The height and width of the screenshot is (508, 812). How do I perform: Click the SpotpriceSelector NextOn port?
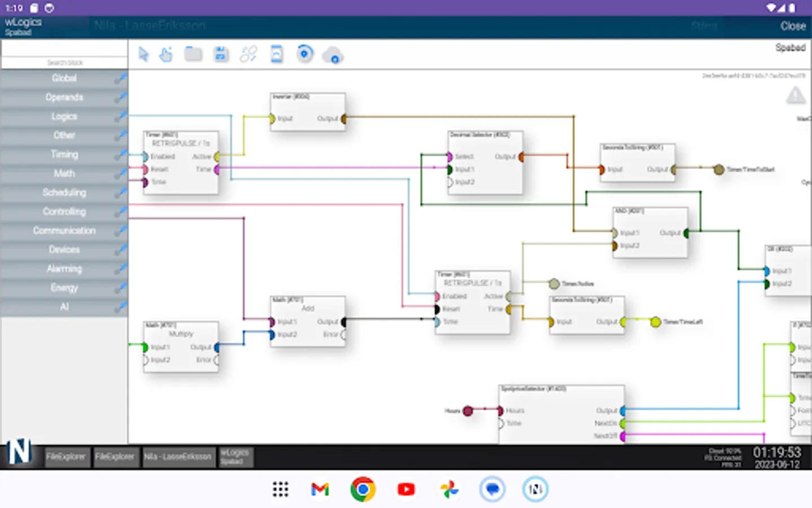[x=623, y=423]
